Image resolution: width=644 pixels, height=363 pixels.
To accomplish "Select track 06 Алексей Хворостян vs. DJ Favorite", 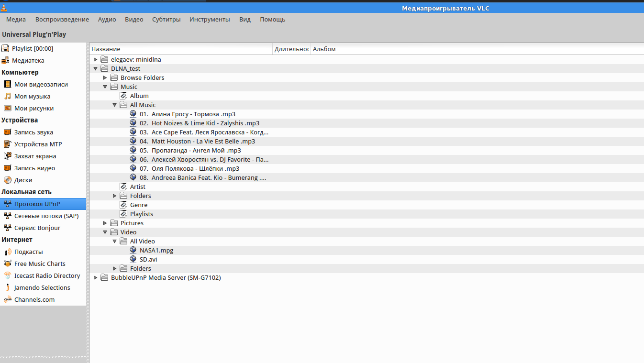I will 204,159.
